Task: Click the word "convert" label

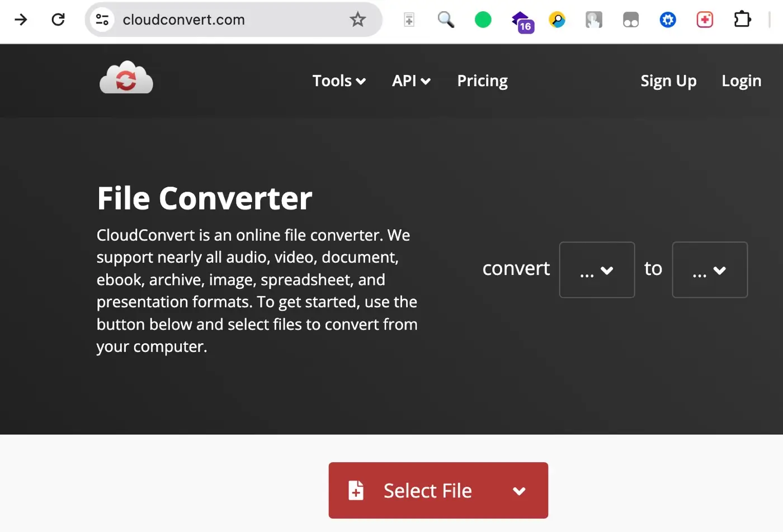Action: (516, 269)
